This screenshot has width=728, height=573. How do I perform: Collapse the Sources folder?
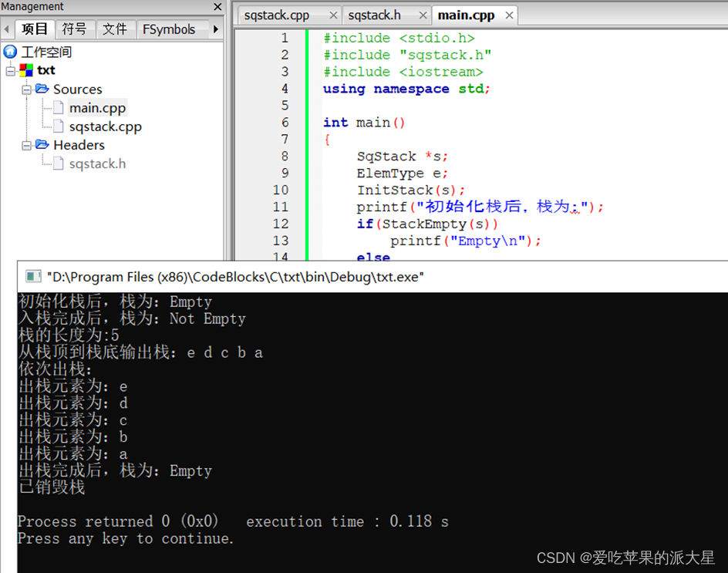[x=26, y=89]
